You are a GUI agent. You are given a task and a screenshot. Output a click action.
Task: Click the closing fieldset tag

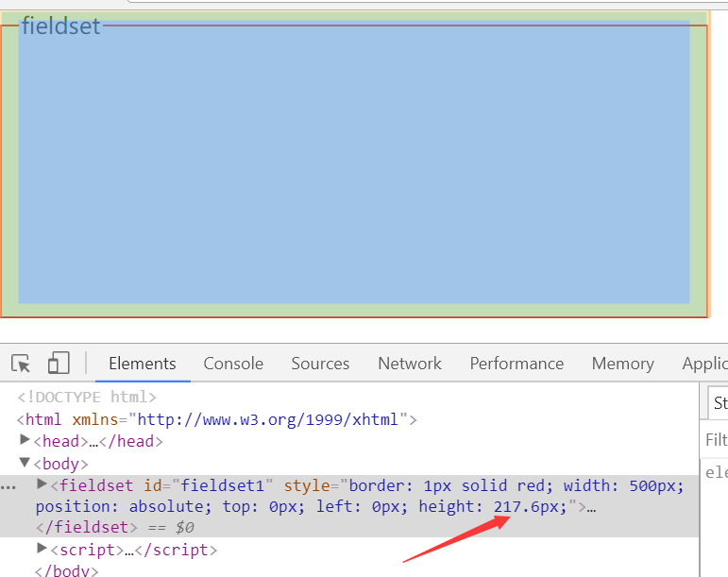tap(87, 527)
